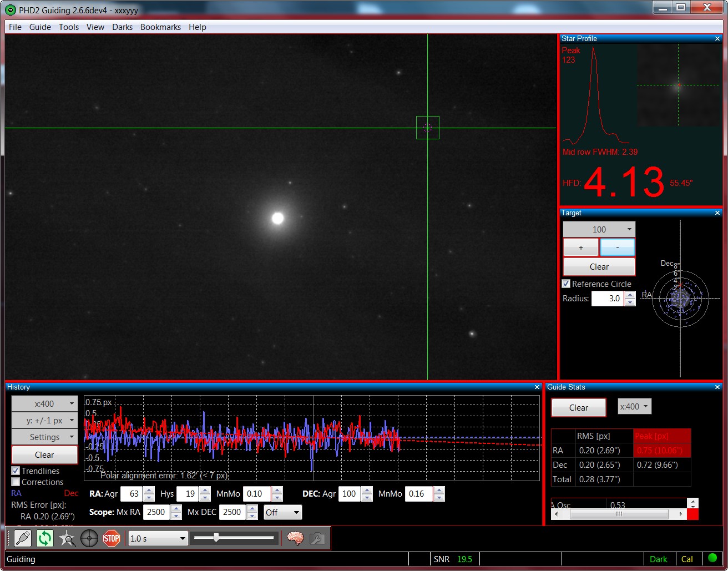Open the Guide Stats x:400 dropdown
728x571 pixels.
coord(634,406)
